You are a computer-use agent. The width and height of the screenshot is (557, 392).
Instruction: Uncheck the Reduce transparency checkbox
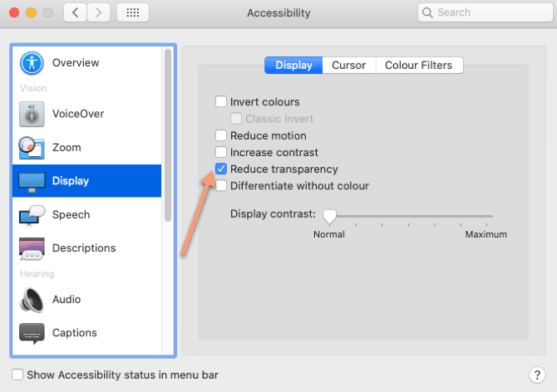click(x=221, y=169)
